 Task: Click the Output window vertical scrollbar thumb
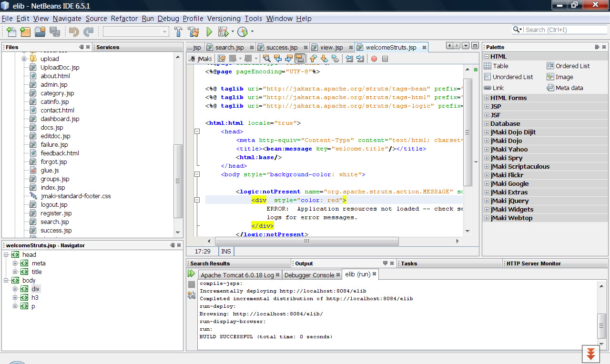pyautogui.click(x=602, y=325)
